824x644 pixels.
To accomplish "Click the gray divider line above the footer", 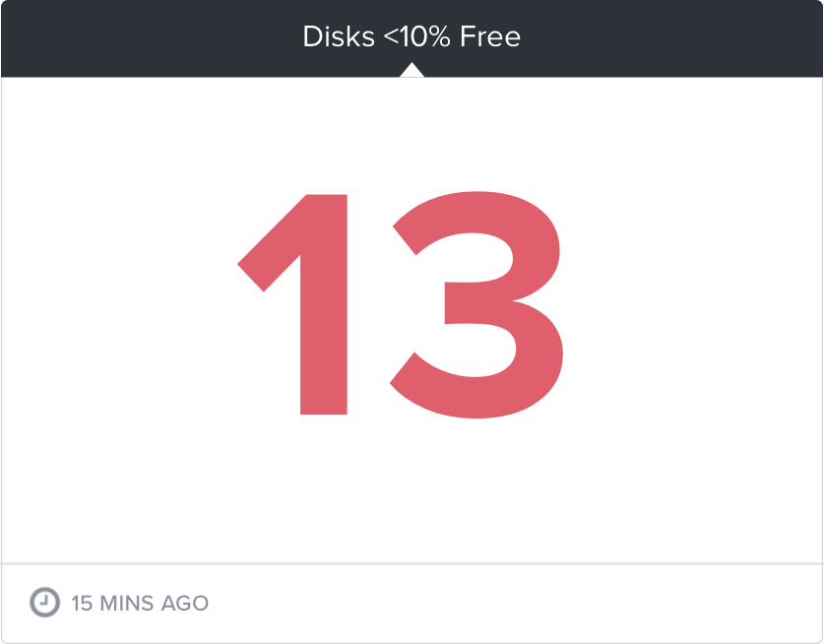I will click(412, 563).
